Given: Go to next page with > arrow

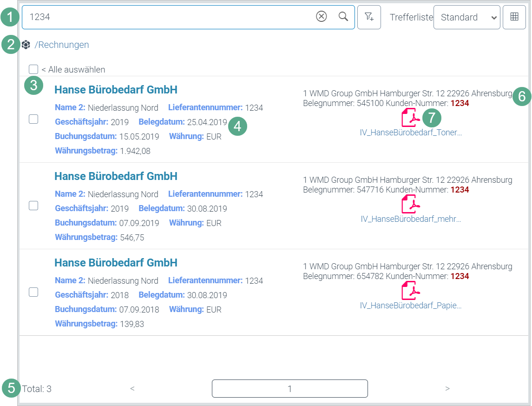Looking at the screenshot, I should (x=447, y=388).
